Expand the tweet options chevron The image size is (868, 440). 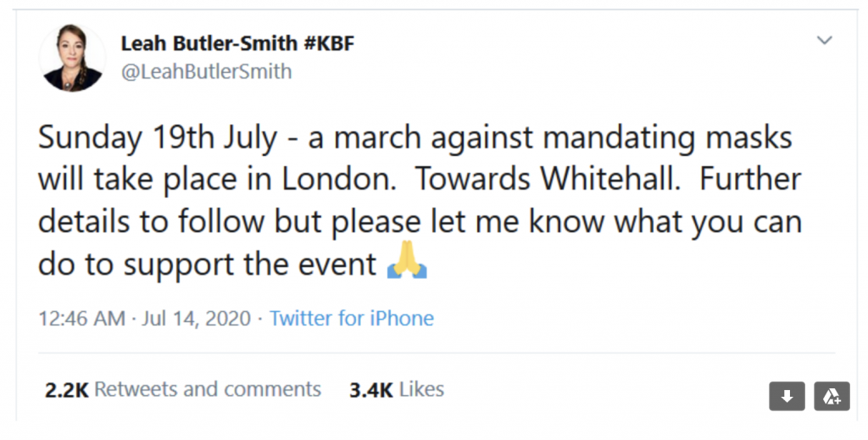coord(824,41)
